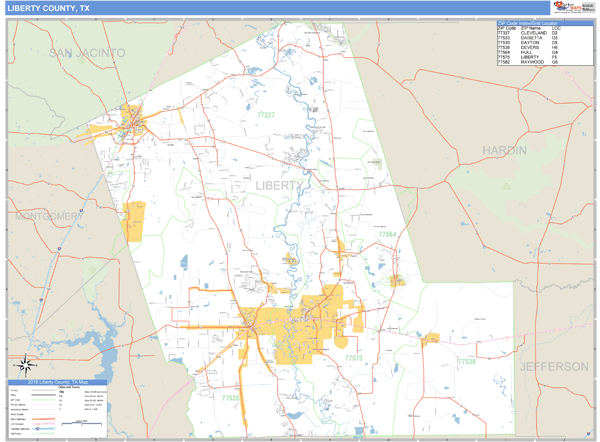Click the HARDIN county label
Viewport: 600px width, 442px height.
(x=504, y=150)
